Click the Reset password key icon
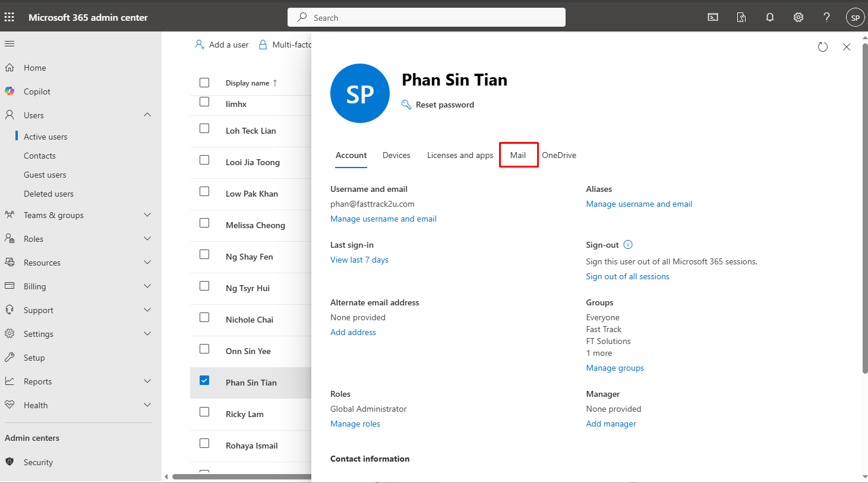This screenshot has height=483, width=868. pos(406,105)
